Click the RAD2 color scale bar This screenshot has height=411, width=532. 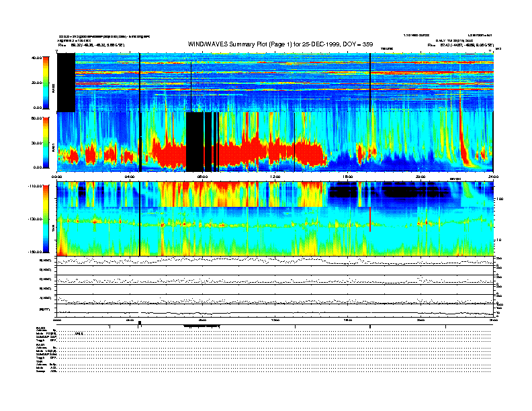pyautogui.click(x=46, y=83)
